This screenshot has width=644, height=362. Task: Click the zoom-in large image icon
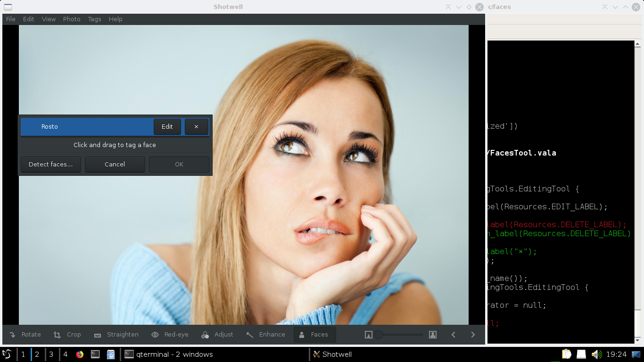(433, 335)
